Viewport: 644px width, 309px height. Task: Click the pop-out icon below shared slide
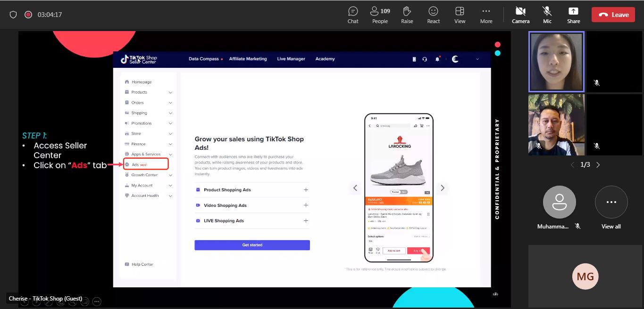tap(495, 294)
